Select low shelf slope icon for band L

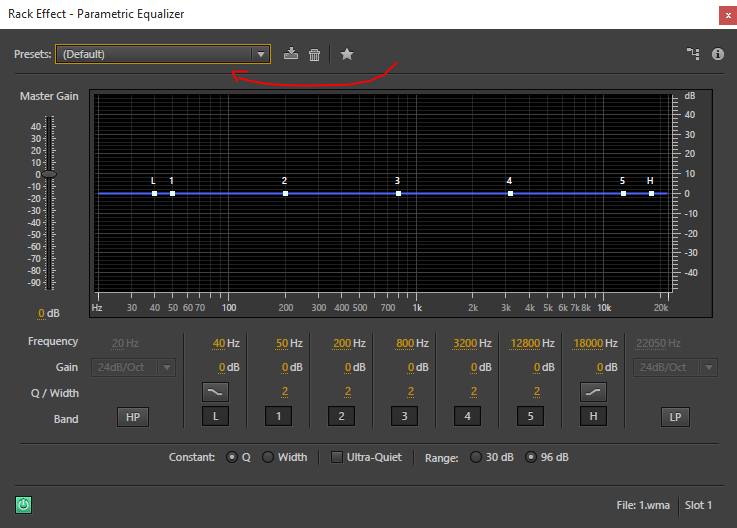pyautogui.click(x=215, y=392)
